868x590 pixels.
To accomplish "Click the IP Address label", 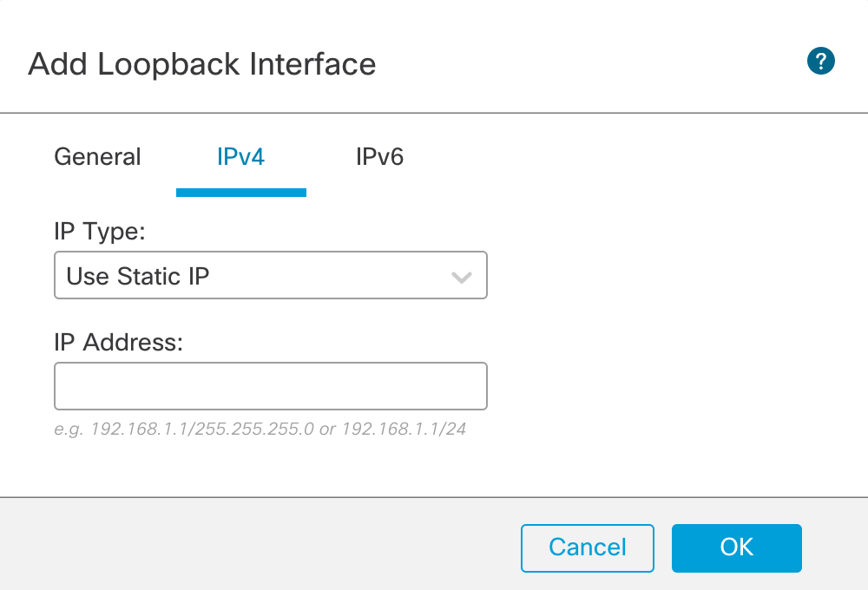I will pos(119,342).
